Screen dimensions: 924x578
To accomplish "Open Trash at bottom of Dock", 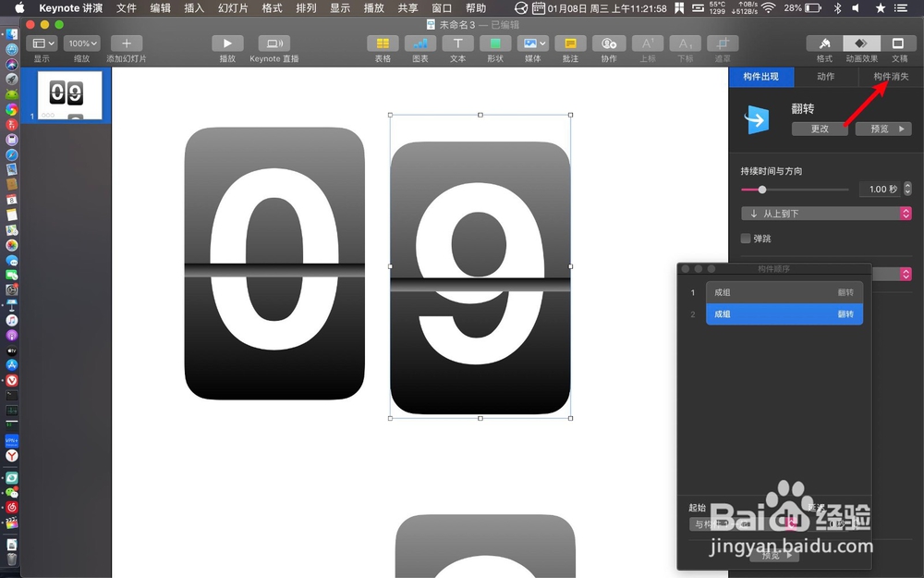I will pos(12,559).
